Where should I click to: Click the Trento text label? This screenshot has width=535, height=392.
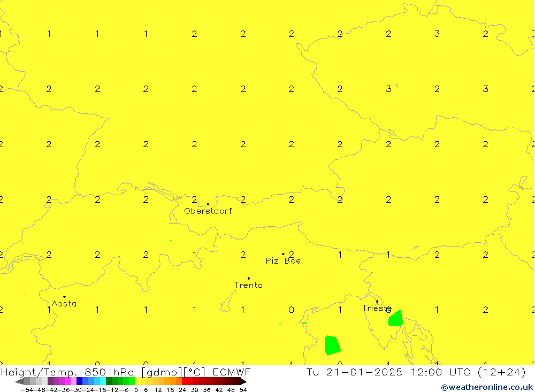[x=248, y=285]
